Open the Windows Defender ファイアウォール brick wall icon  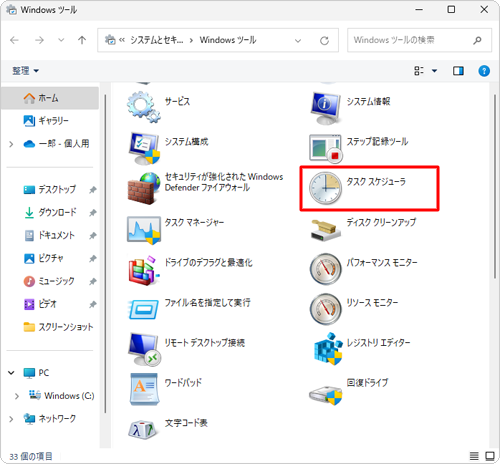click(x=144, y=188)
